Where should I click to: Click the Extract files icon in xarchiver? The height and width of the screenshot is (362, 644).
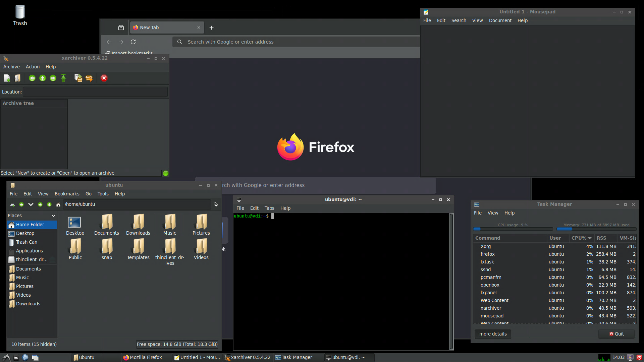pos(89,78)
